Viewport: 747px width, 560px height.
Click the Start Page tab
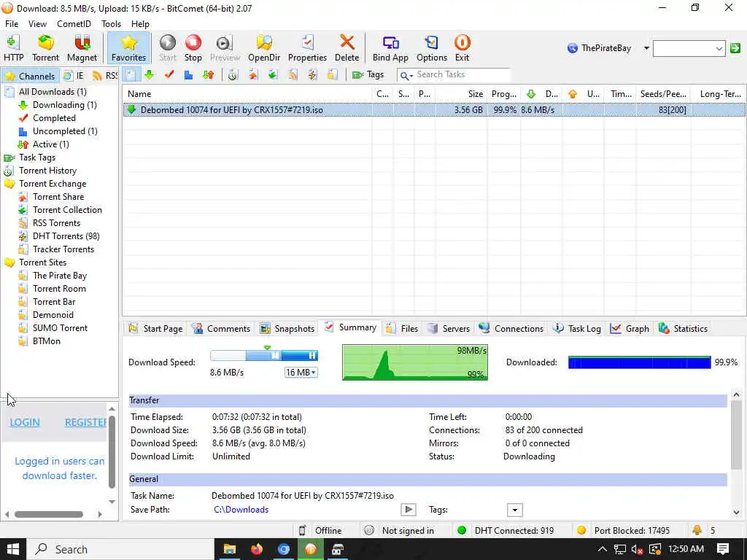pyautogui.click(x=156, y=329)
